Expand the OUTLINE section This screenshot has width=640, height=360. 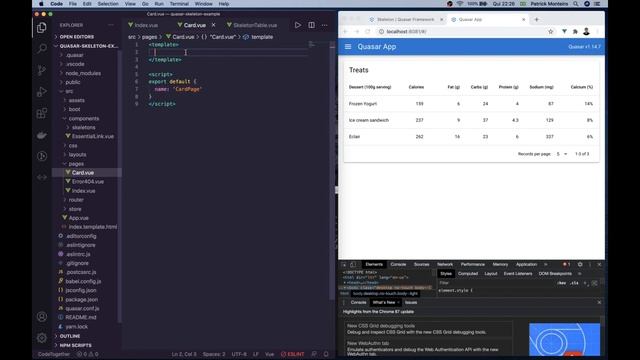70,336
